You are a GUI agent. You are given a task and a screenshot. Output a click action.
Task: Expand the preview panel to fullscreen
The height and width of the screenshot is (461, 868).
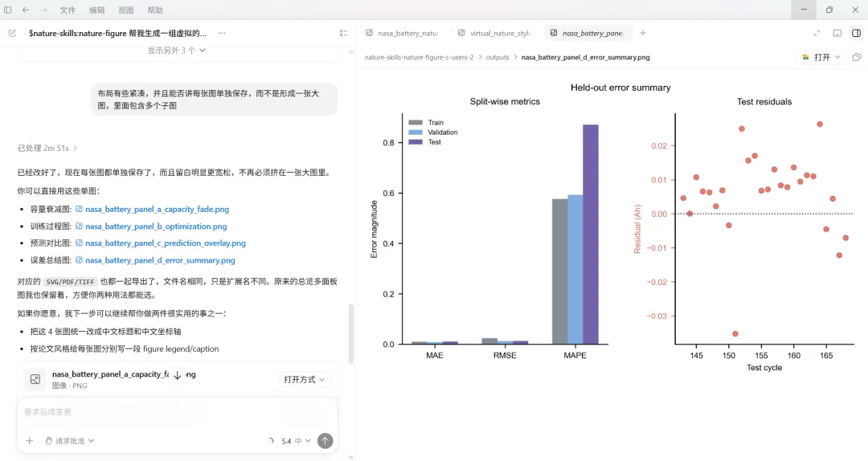pyautogui.click(x=817, y=33)
